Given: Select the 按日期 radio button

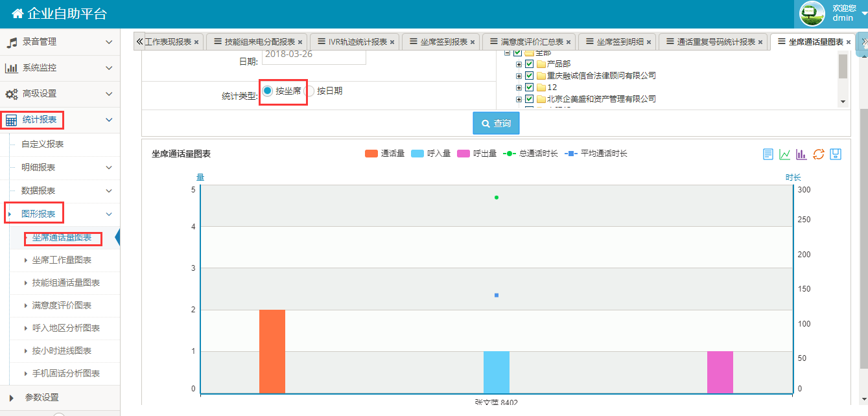Looking at the screenshot, I should [x=309, y=91].
